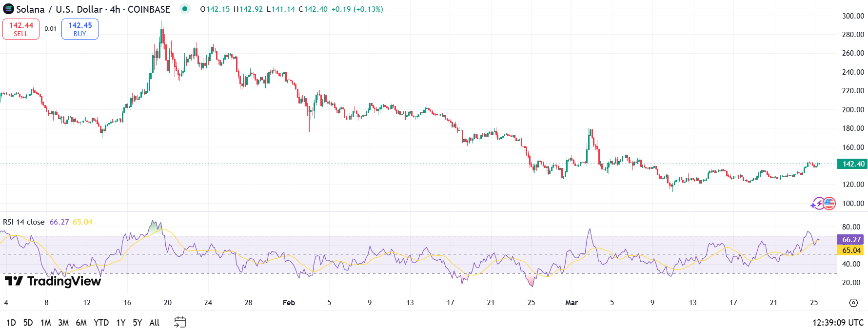This screenshot has height=332, width=868.
Task: Click the US flag economic event icon
Action: point(829,204)
